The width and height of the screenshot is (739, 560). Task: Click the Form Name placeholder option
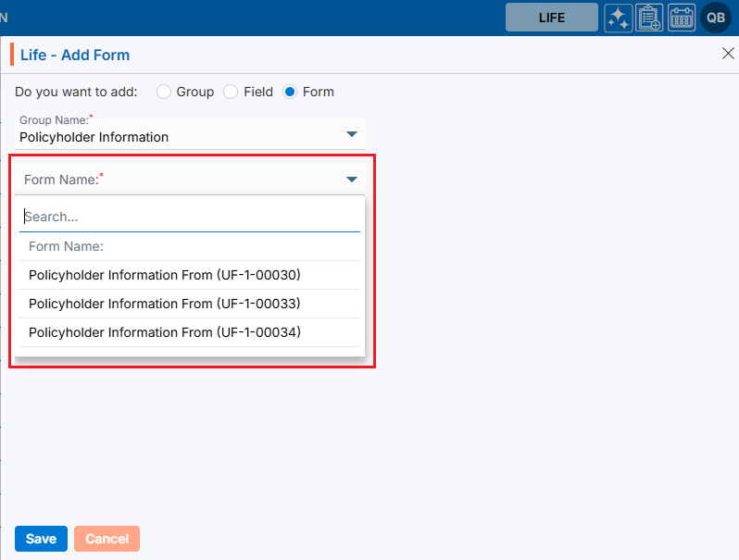(66, 246)
